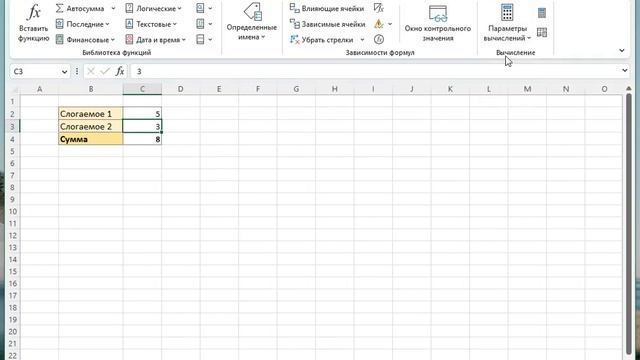
Task: Expand the Убрать стрелки dropdown arrow
Action: tap(362, 40)
